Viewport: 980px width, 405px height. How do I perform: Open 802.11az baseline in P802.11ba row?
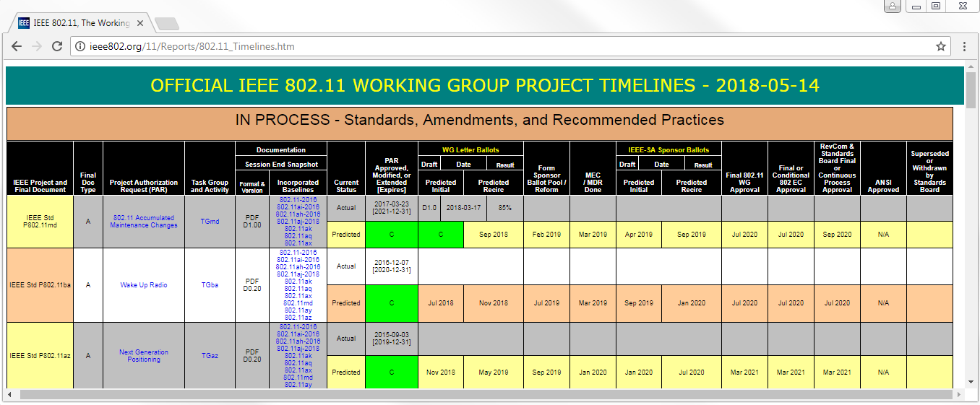point(298,318)
